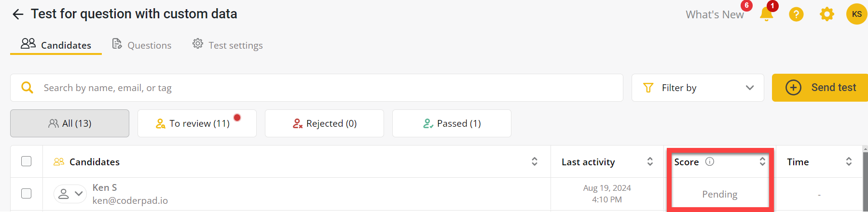
Task: Switch to the Questions tab
Action: [x=142, y=45]
